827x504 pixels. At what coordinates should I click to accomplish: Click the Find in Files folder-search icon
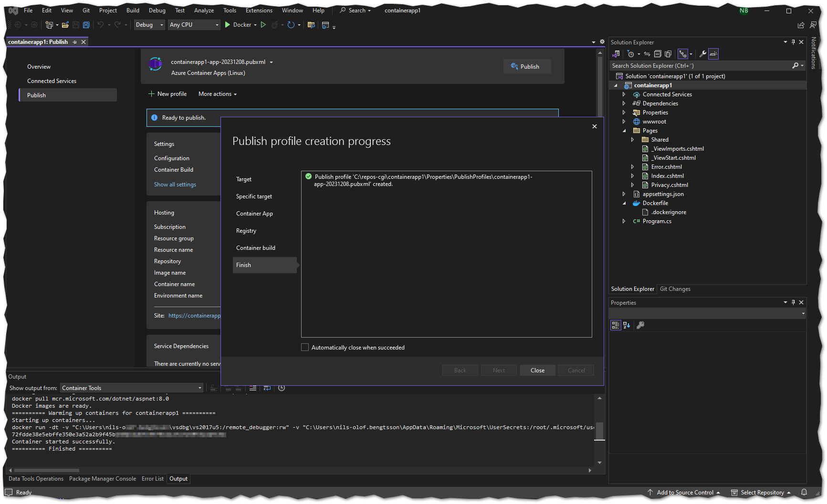(311, 25)
